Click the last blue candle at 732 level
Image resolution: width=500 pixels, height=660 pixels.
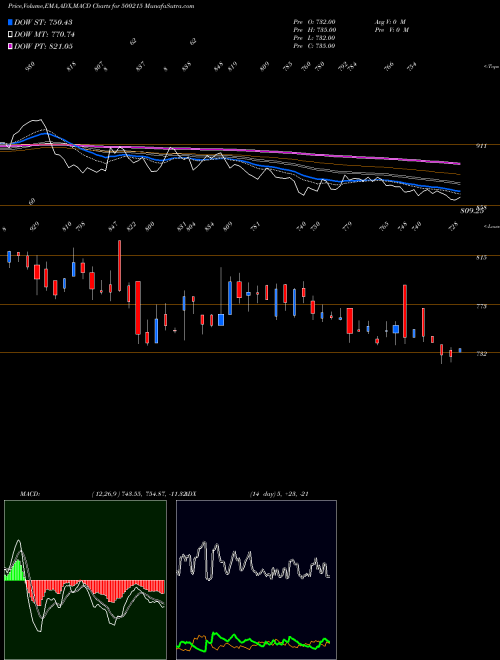pos(460,350)
